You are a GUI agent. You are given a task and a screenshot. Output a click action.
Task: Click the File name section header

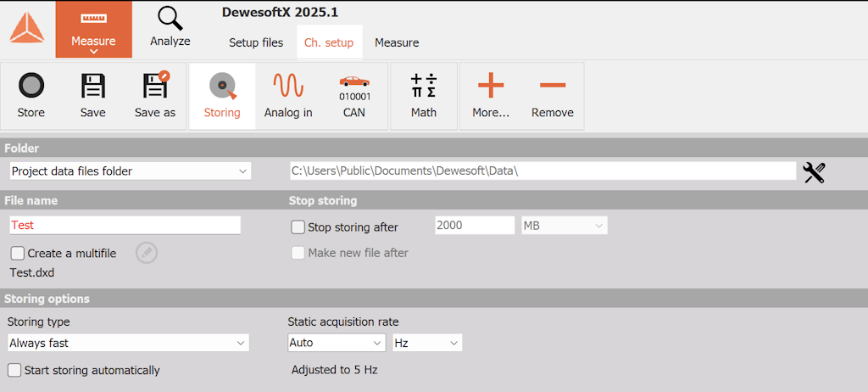pyautogui.click(x=31, y=201)
